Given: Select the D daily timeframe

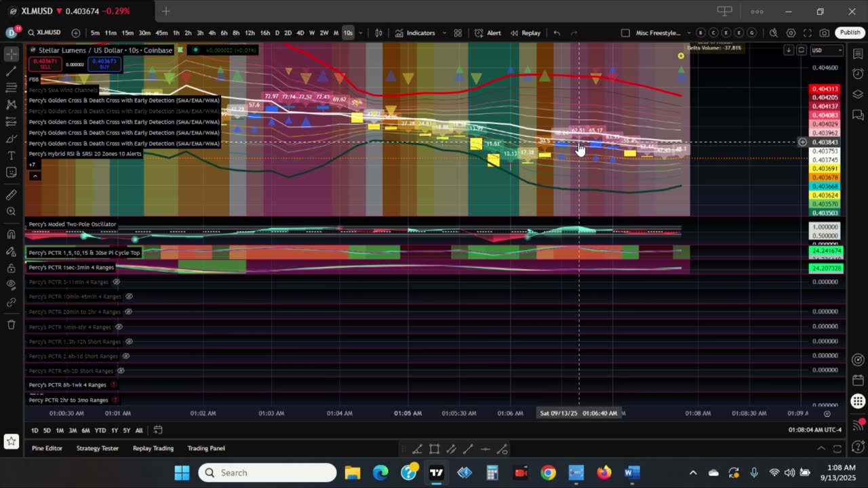Looking at the screenshot, I should point(277,33).
